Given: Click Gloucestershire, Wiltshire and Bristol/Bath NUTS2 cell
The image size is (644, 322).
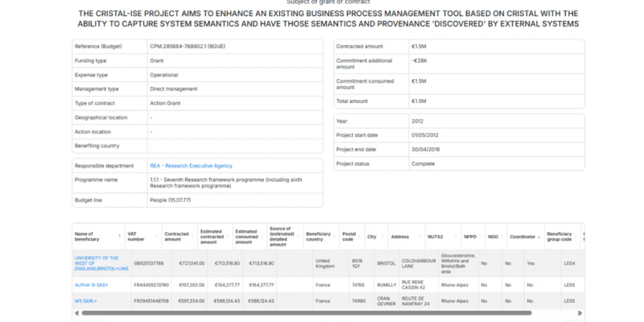Looking at the screenshot, I should coord(458,263).
